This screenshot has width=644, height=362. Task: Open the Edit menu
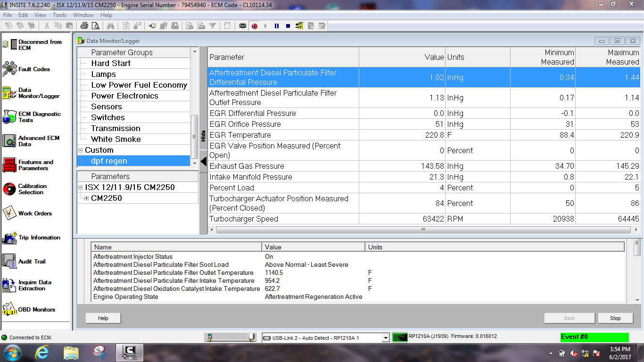click(23, 15)
